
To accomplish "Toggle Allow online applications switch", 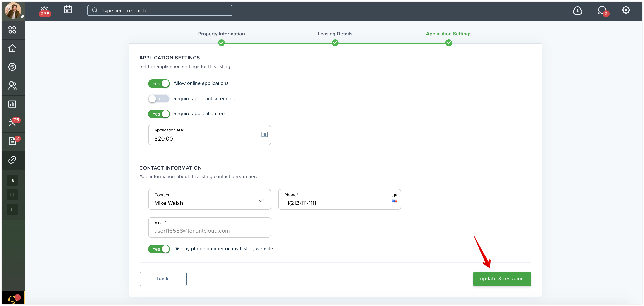I will 159,83.
